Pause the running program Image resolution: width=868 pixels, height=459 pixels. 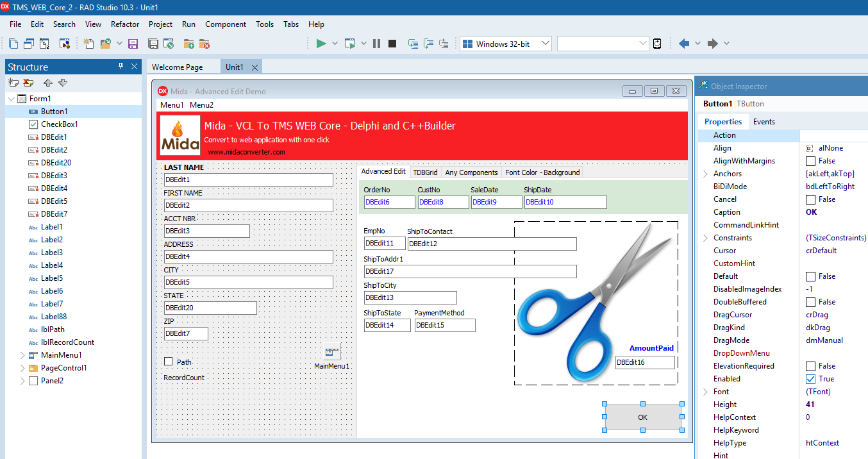377,44
